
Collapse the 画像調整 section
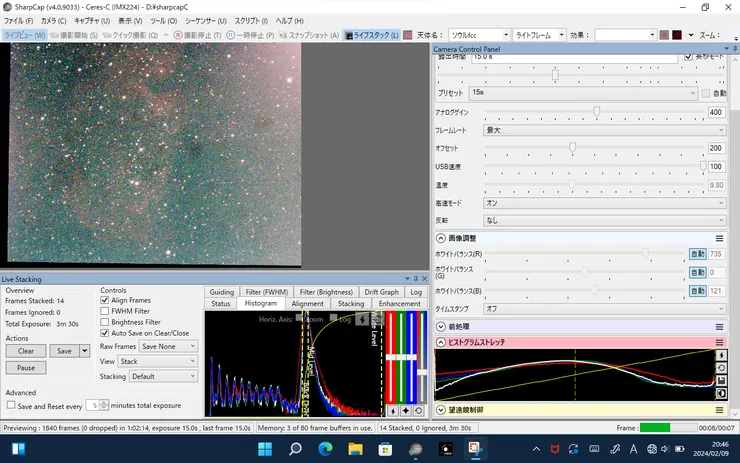coord(441,238)
